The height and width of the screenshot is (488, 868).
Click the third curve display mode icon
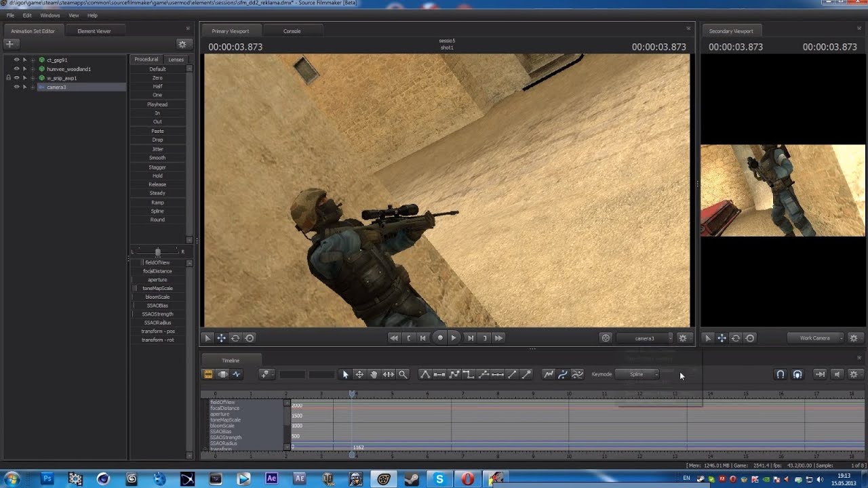coord(578,374)
